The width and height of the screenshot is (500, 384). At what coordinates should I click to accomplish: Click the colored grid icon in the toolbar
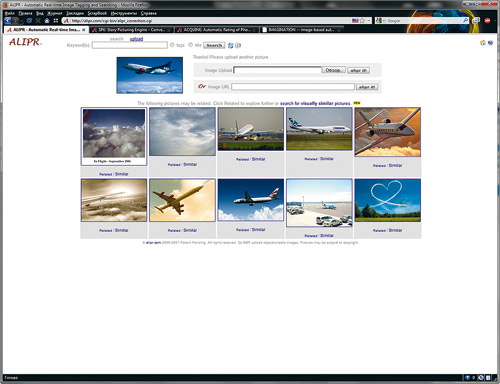click(x=56, y=21)
